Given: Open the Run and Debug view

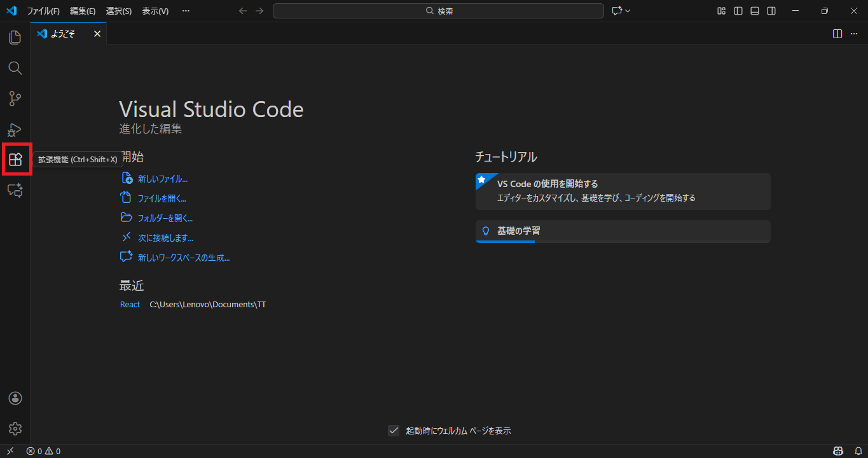Looking at the screenshot, I should click(x=15, y=129).
